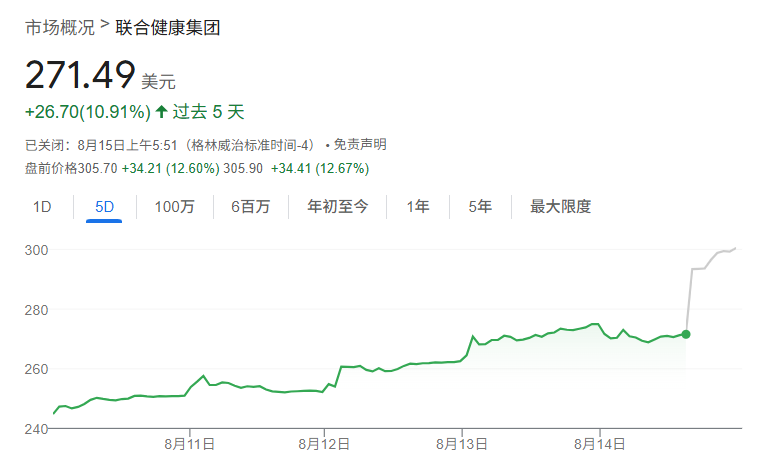
Task: Click the 盘前价格305.70 value
Action: [x=71, y=168]
